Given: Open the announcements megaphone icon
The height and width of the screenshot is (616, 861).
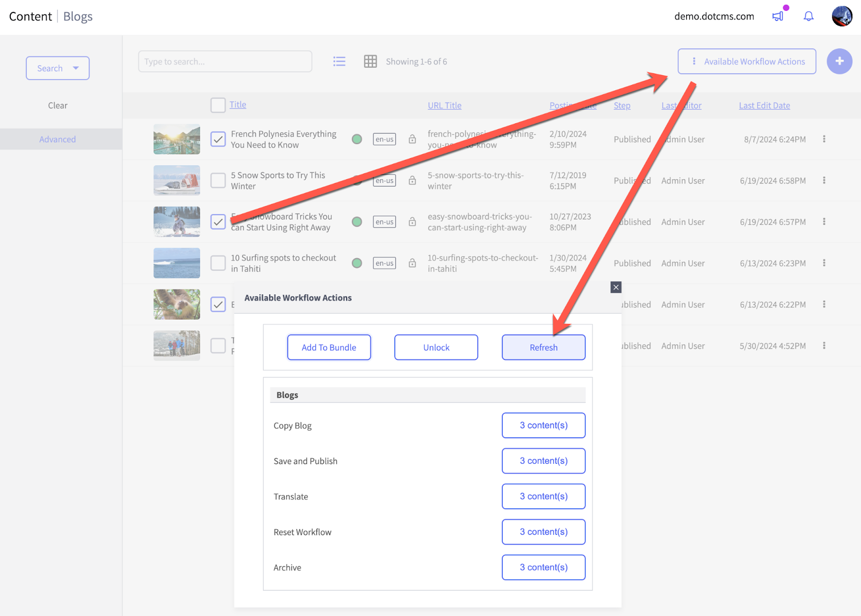Looking at the screenshot, I should click(778, 16).
